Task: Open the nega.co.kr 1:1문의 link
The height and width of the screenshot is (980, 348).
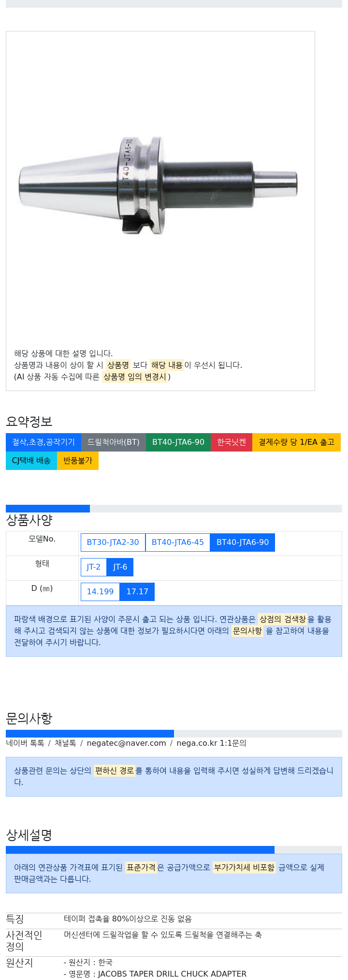Action: (211, 743)
